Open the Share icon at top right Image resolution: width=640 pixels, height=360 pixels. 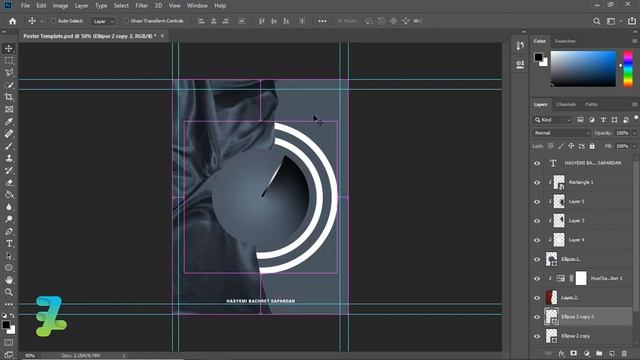pyautogui.click(x=631, y=21)
